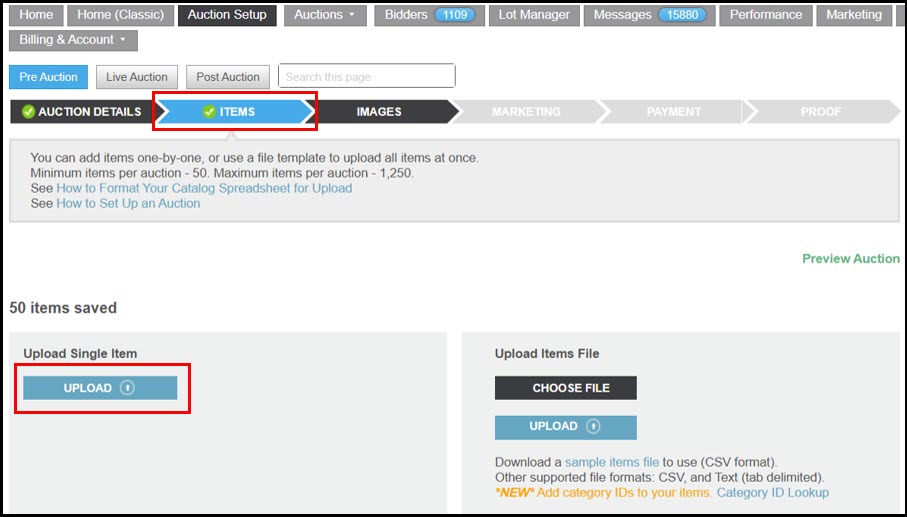
Task: Select the Auction Setup tab
Action: pos(227,15)
